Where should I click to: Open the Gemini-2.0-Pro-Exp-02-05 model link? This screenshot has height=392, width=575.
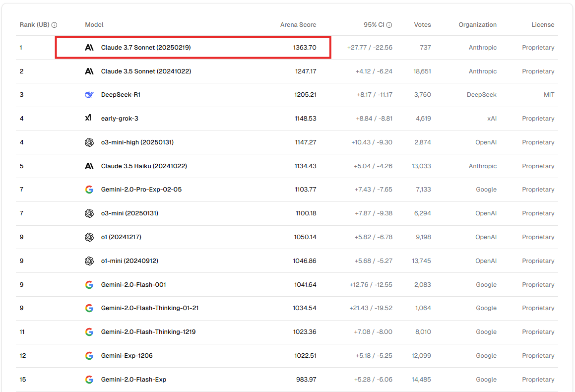(x=141, y=190)
